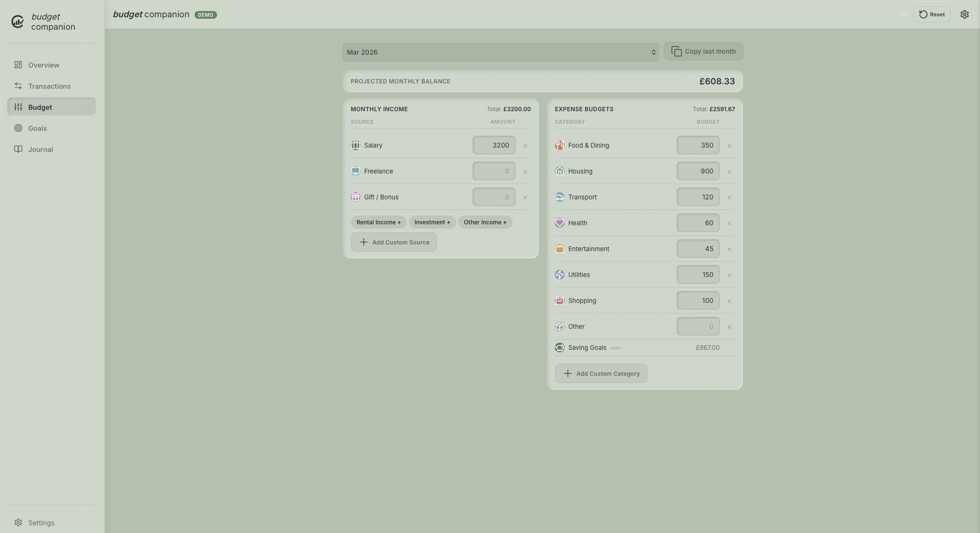Click the Food & Dining category icon
The image size is (980, 533).
click(x=559, y=145)
